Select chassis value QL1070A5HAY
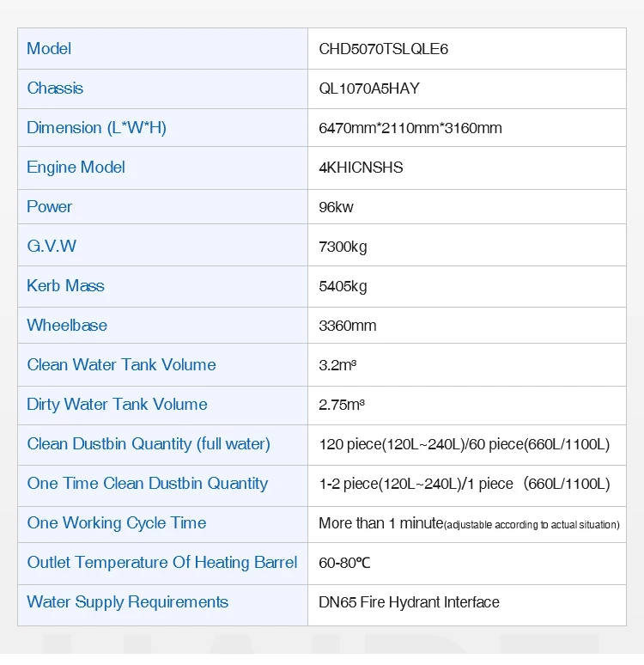 pos(369,88)
